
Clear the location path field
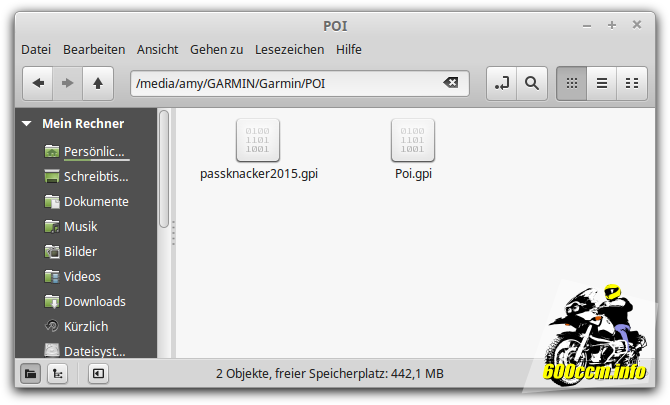point(450,84)
